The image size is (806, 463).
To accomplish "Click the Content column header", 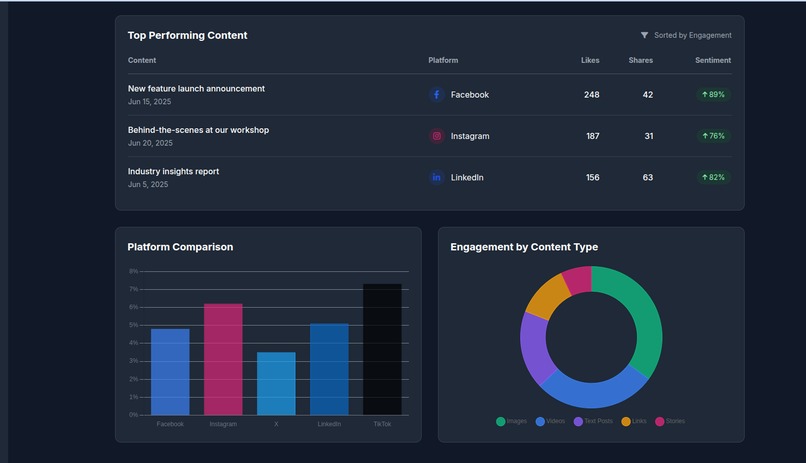I will (142, 60).
